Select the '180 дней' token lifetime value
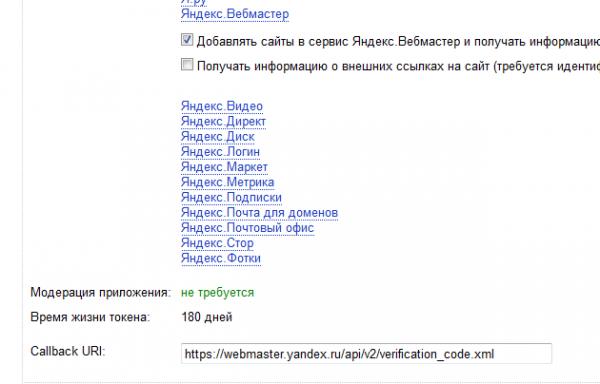Image resolution: width=600 pixels, height=384 pixels. [x=207, y=317]
